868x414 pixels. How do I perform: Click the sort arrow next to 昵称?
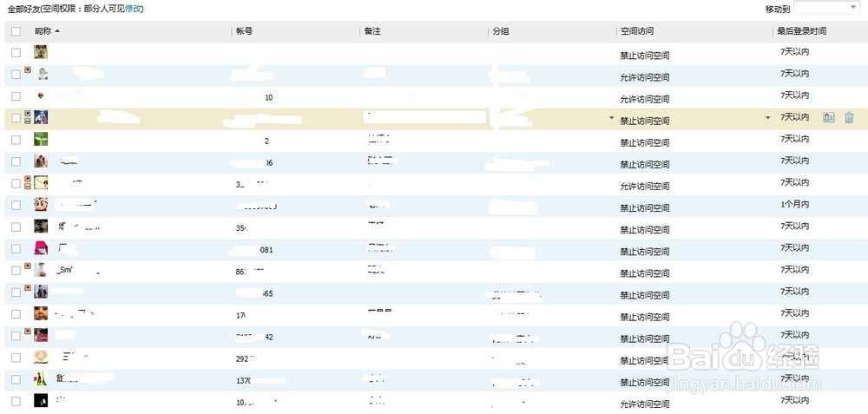[x=57, y=31]
